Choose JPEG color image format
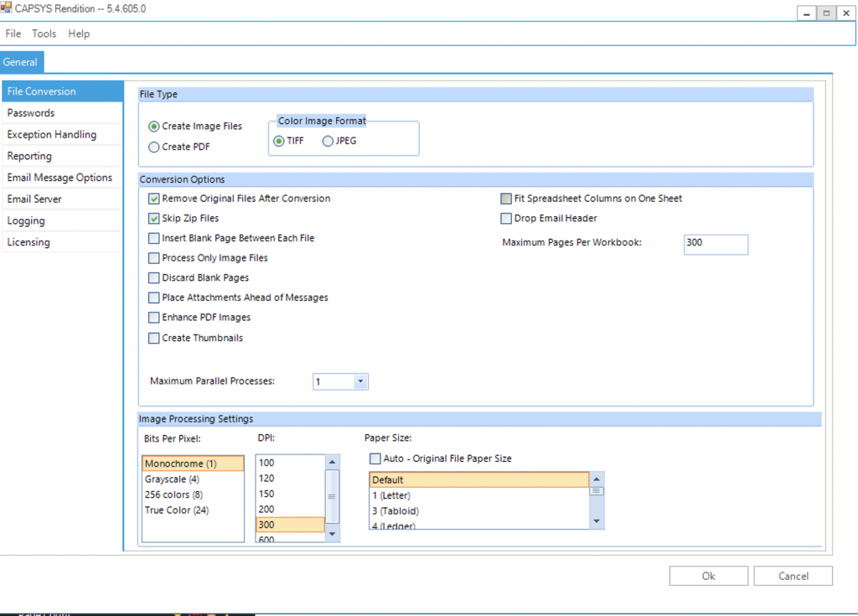The image size is (858, 616). click(x=328, y=141)
